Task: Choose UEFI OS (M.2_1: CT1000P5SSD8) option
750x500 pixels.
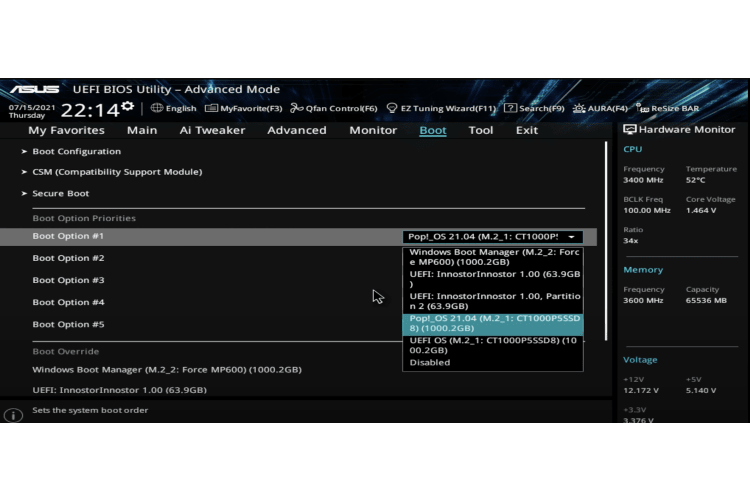Action: click(x=493, y=345)
